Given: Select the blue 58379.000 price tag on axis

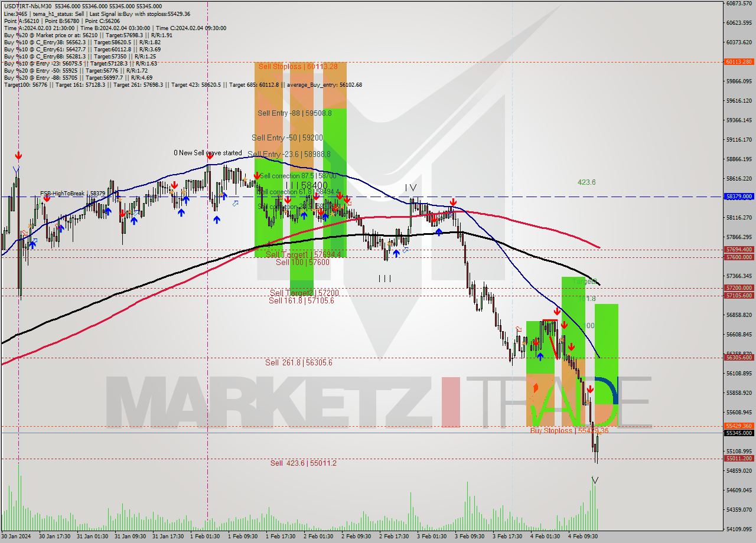Looking at the screenshot, I should point(739,196).
